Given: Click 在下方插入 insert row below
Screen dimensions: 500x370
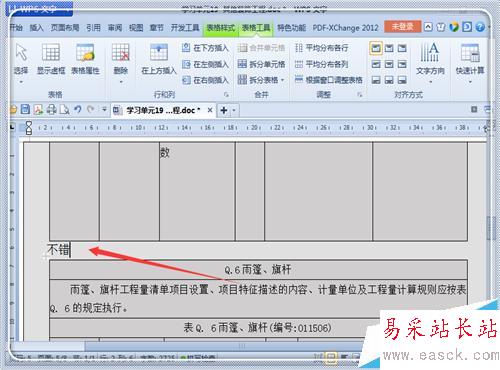Looking at the screenshot, I should 205,48.
